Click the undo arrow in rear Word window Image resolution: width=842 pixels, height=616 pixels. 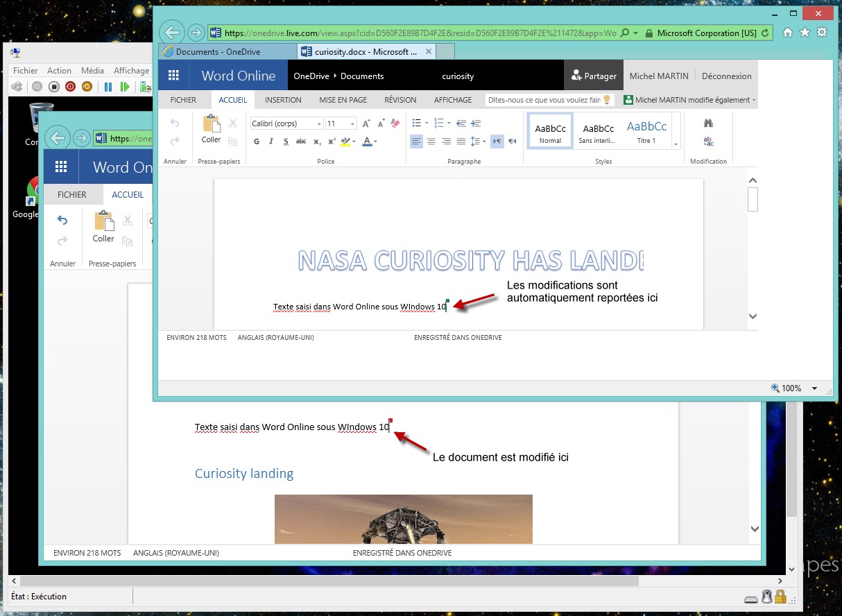pos(62,221)
